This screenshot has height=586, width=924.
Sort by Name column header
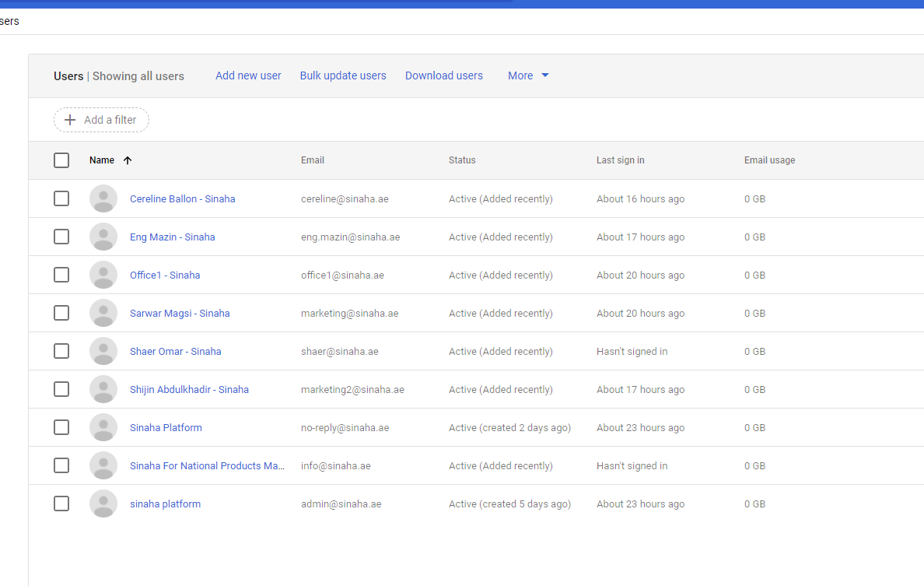click(102, 160)
